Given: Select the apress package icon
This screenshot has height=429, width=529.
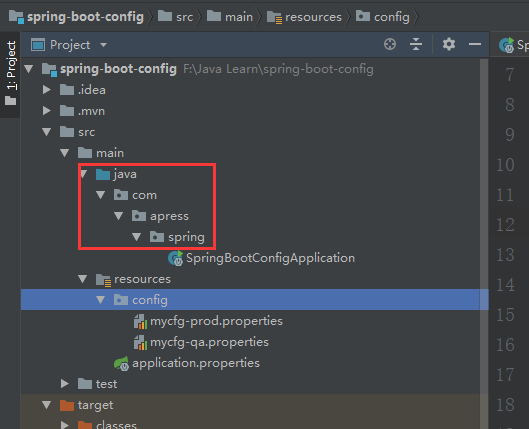Looking at the screenshot, I should 139,216.
